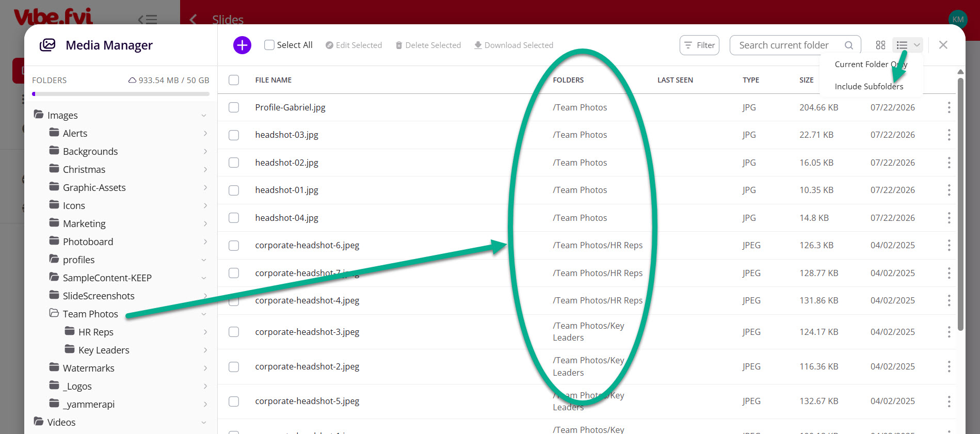Open row options for corporate-headshot-7 file
Viewport: 980px width, 434px height.
949,273
